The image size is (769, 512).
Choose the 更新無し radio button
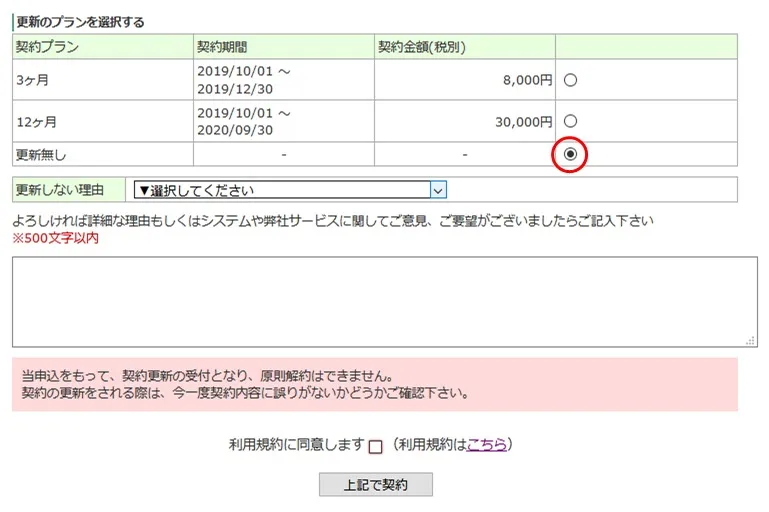tap(570, 154)
